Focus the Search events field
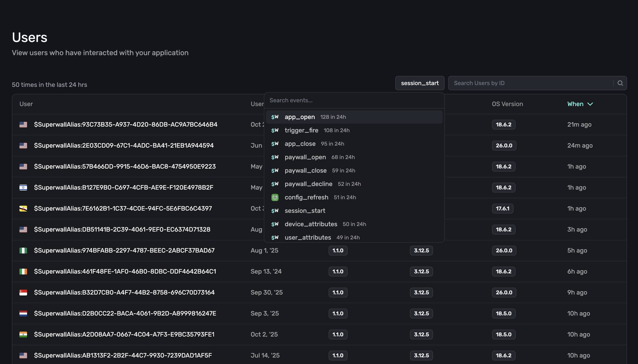 click(350, 100)
